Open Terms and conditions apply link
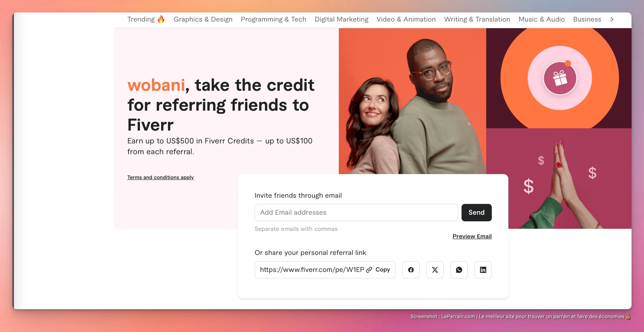This screenshot has width=644, height=332. pyautogui.click(x=160, y=177)
